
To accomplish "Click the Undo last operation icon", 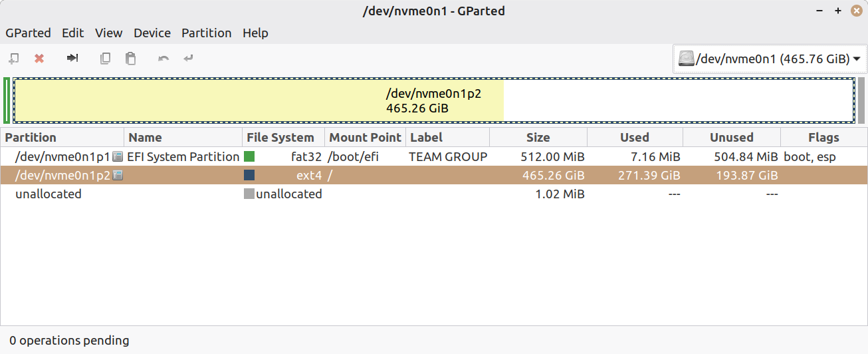I will click(x=163, y=59).
